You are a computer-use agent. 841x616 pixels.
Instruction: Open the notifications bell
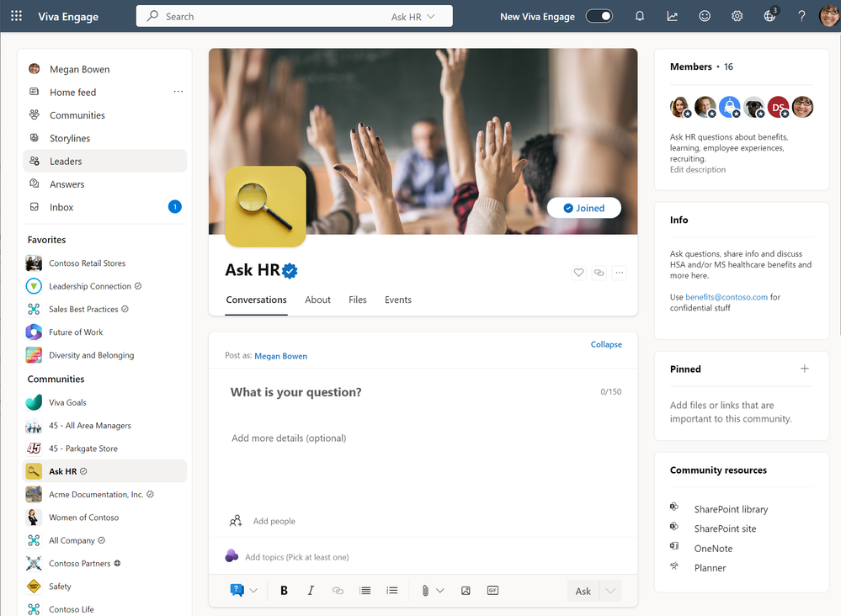coord(639,16)
